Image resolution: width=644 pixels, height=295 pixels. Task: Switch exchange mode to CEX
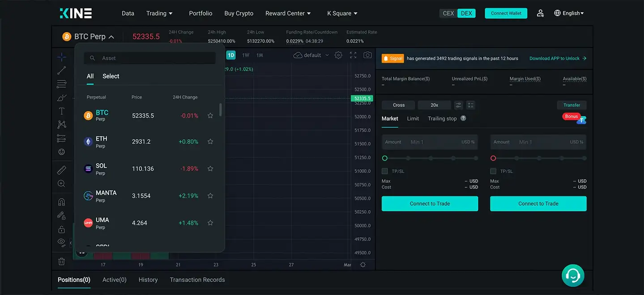448,13
